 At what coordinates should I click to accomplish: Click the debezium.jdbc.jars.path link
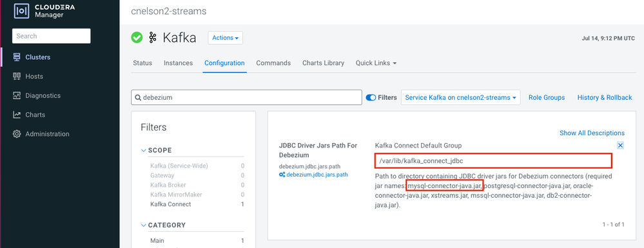[x=317, y=175]
